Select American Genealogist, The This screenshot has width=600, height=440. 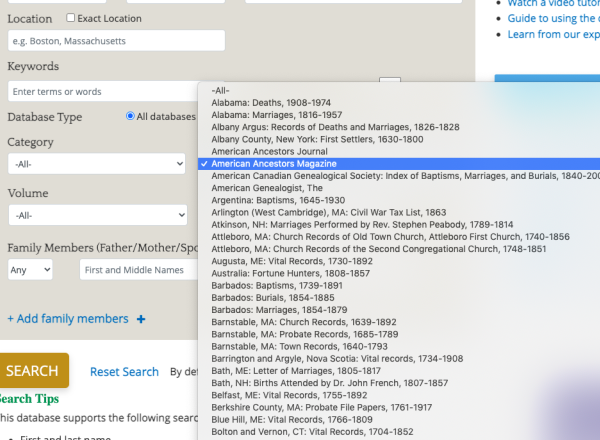(x=399, y=188)
